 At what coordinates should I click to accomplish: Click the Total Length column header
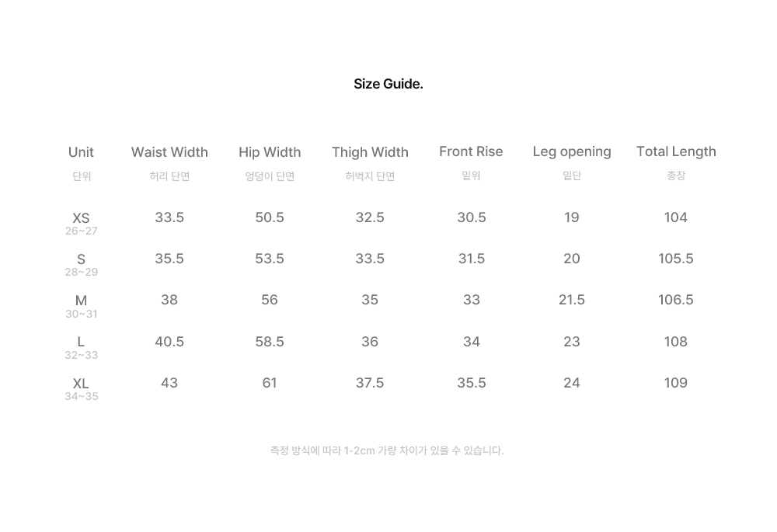coord(676,151)
